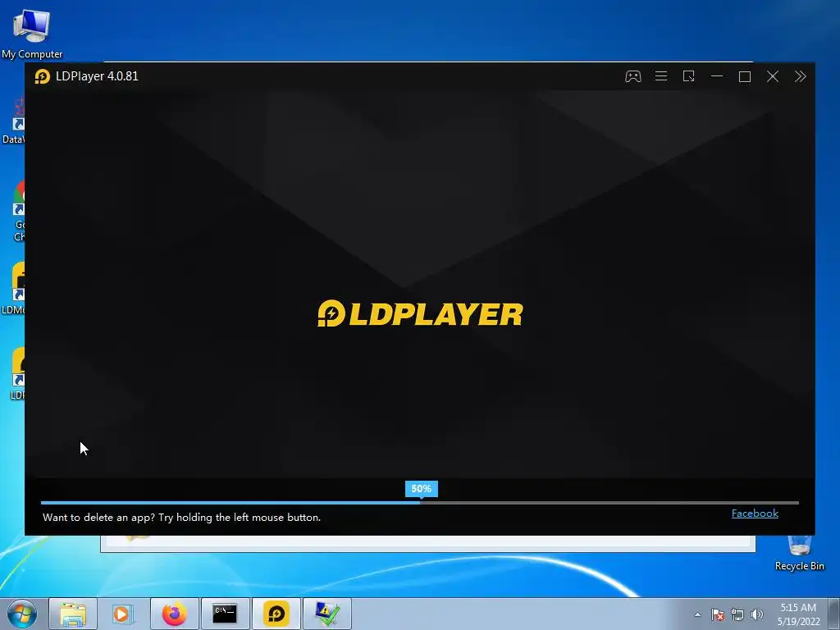Open the LDPlayer hamburger menu
Viewport: 840px width, 630px height.
pyautogui.click(x=661, y=76)
